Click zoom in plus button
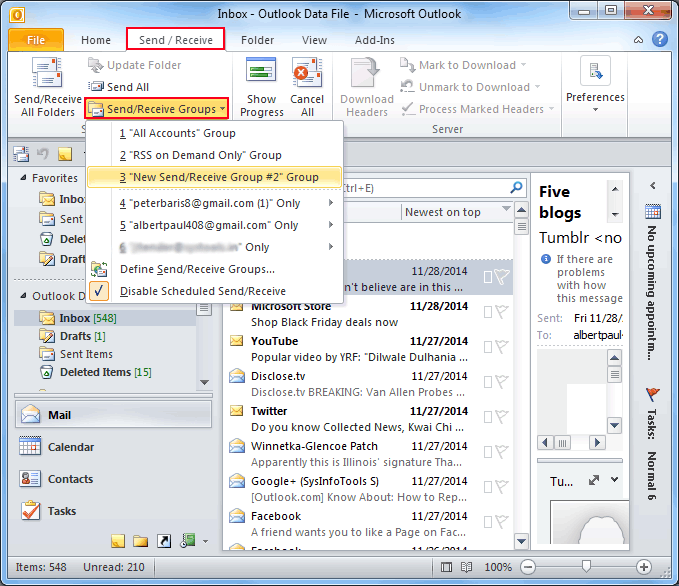679x586 pixels. point(644,567)
